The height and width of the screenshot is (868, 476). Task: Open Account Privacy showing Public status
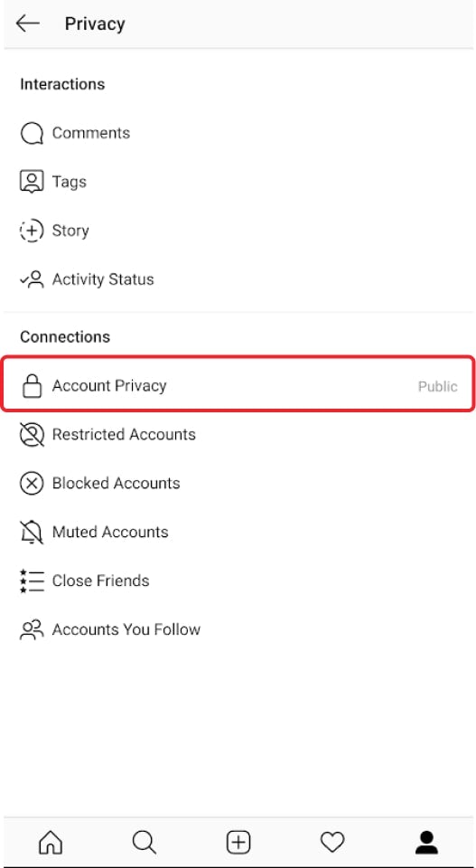238,383
